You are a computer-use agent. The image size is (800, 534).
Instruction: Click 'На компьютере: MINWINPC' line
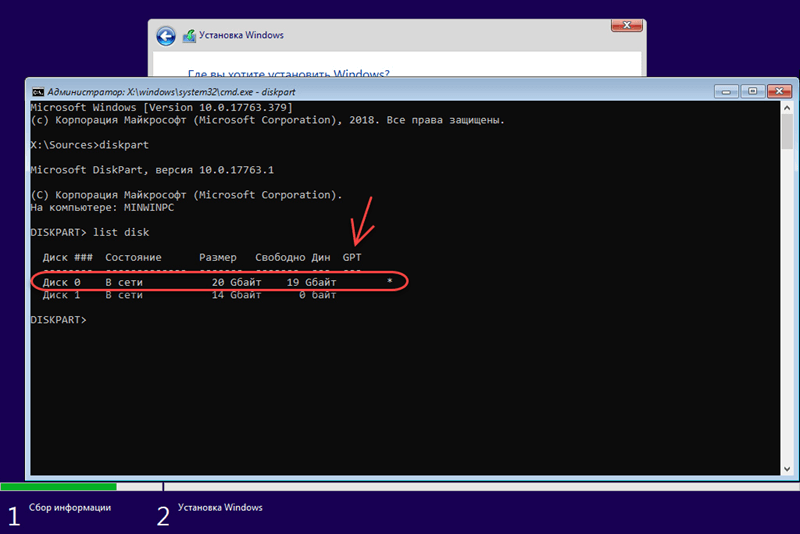tap(102, 208)
